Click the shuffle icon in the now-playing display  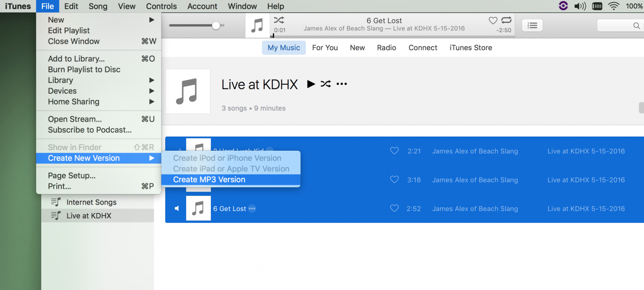click(x=279, y=20)
